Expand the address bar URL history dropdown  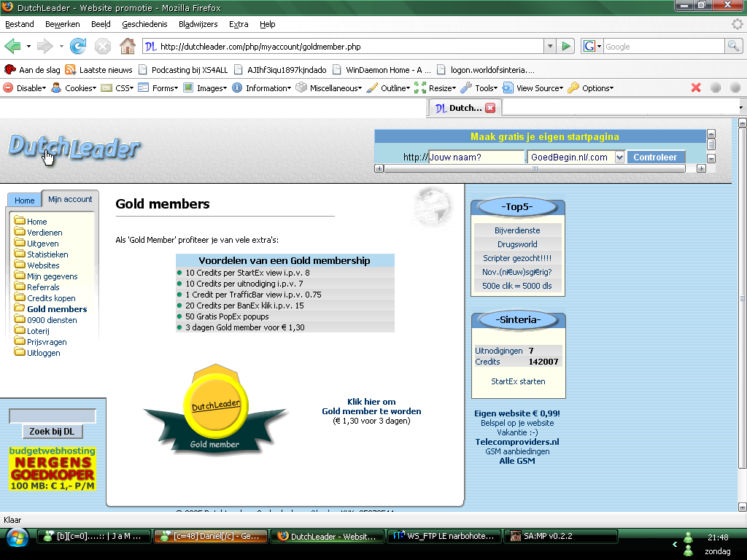tap(550, 46)
